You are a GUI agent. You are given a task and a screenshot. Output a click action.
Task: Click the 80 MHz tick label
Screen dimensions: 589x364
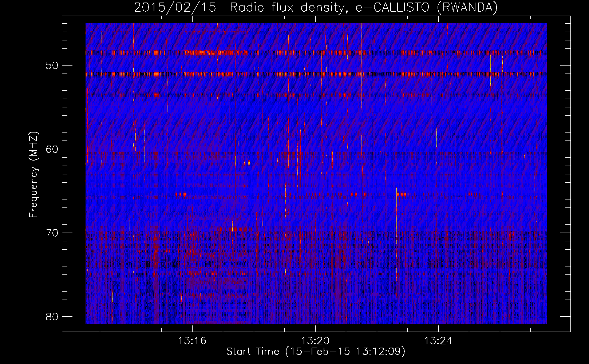[x=52, y=316]
